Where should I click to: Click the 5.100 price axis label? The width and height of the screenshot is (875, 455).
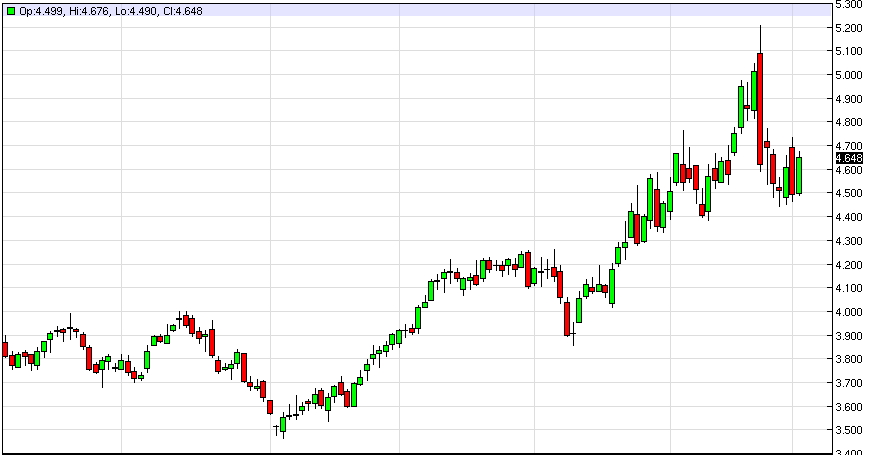pyautogui.click(x=849, y=51)
